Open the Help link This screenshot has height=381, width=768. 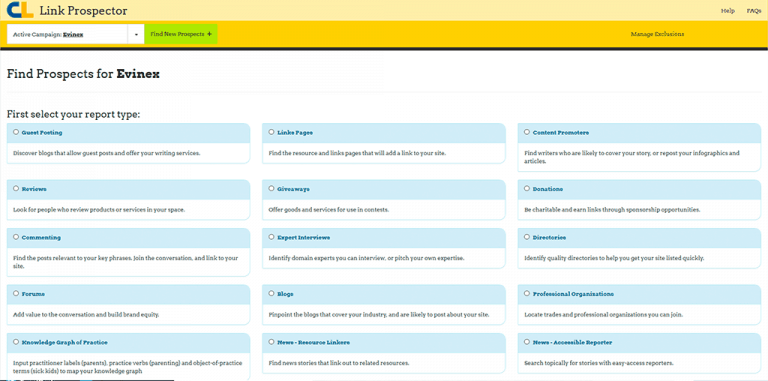tap(728, 11)
